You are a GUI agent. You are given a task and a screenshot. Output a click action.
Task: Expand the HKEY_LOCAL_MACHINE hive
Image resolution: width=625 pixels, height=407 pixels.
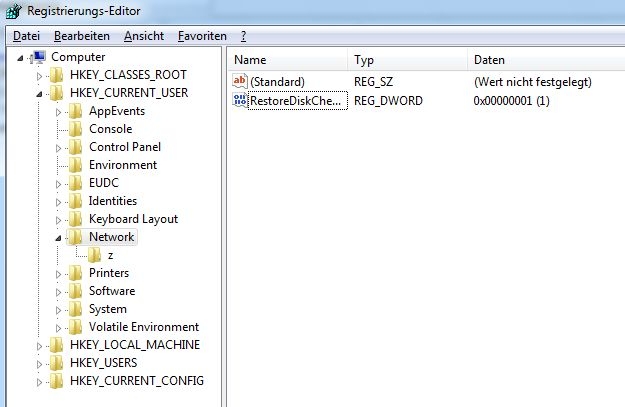pyautogui.click(x=40, y=345)
